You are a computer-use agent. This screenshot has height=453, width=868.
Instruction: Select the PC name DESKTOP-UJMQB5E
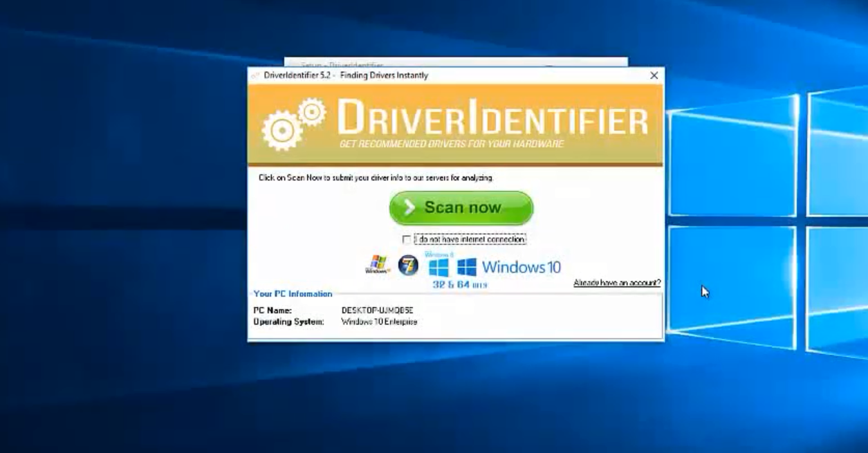coord(377,311)
